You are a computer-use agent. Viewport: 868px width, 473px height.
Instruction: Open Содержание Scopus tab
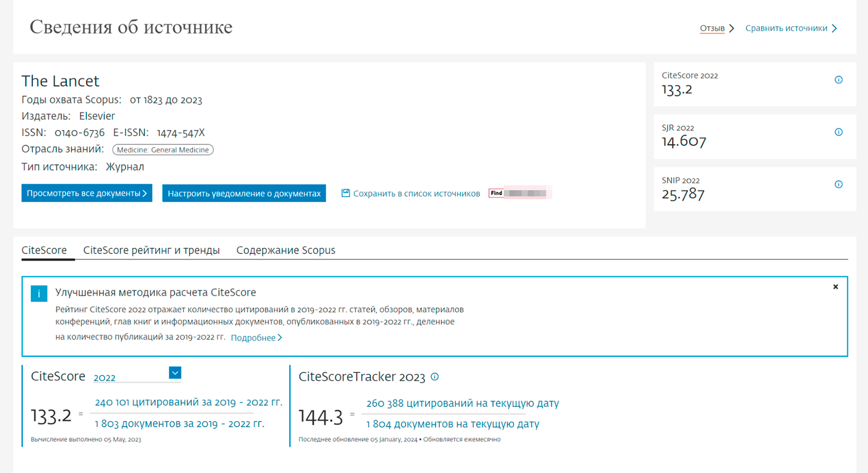pos(286,250)
